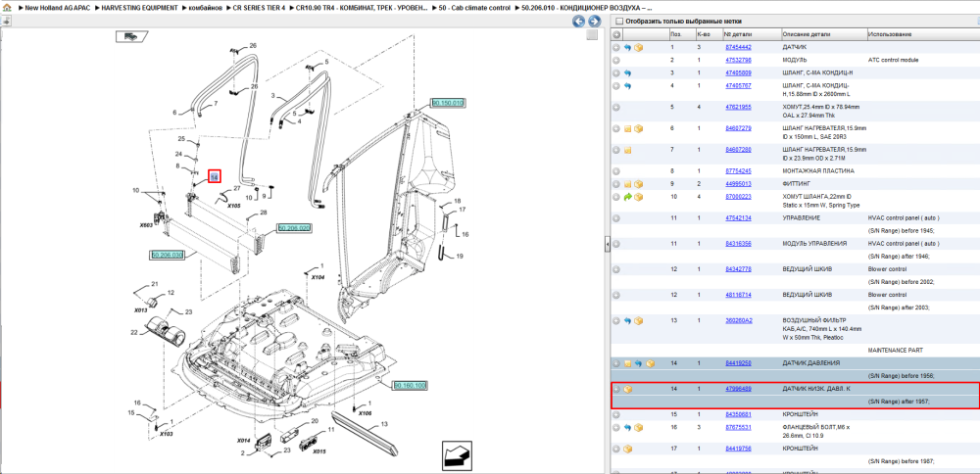Toggle the plus circle for part 47621955
The image size is (980, 474).
[616, 108]
